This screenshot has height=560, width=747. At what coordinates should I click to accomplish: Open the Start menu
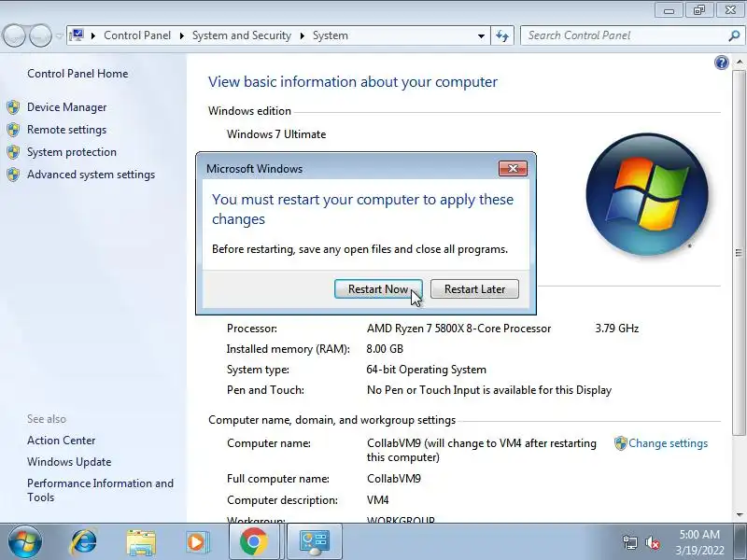tap(25, 542)
